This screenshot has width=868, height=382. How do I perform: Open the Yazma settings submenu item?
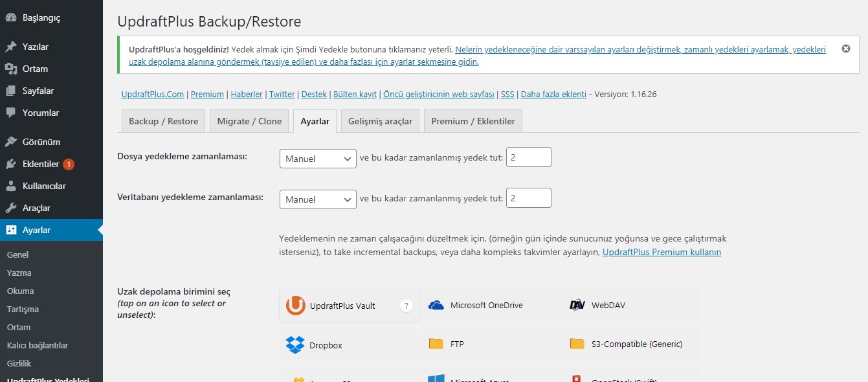click(19, 273)
